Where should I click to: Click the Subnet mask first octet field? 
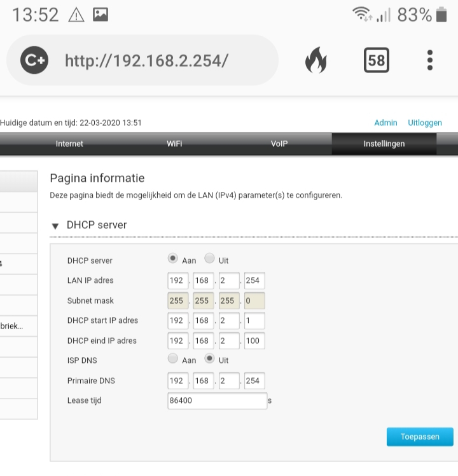point(178,301)
